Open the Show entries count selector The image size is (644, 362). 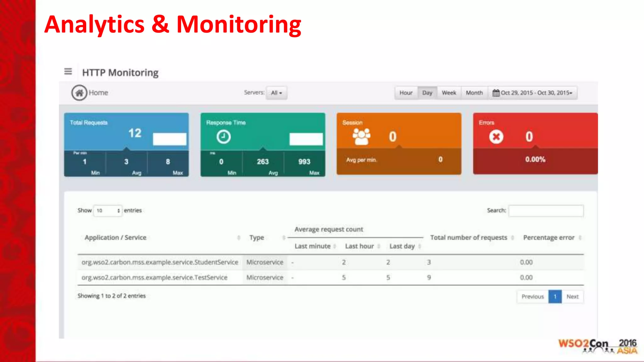click(x=108, y=211)
